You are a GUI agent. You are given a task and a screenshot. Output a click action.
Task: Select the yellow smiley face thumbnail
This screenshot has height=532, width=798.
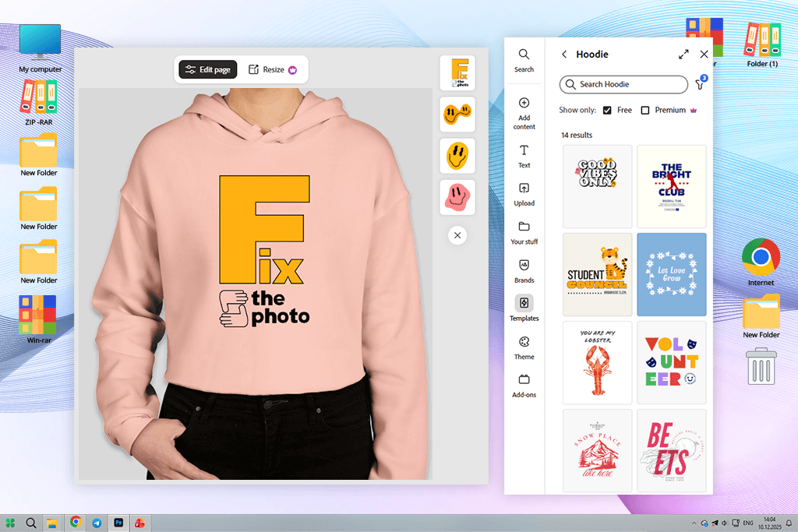(x=457, y=156)
